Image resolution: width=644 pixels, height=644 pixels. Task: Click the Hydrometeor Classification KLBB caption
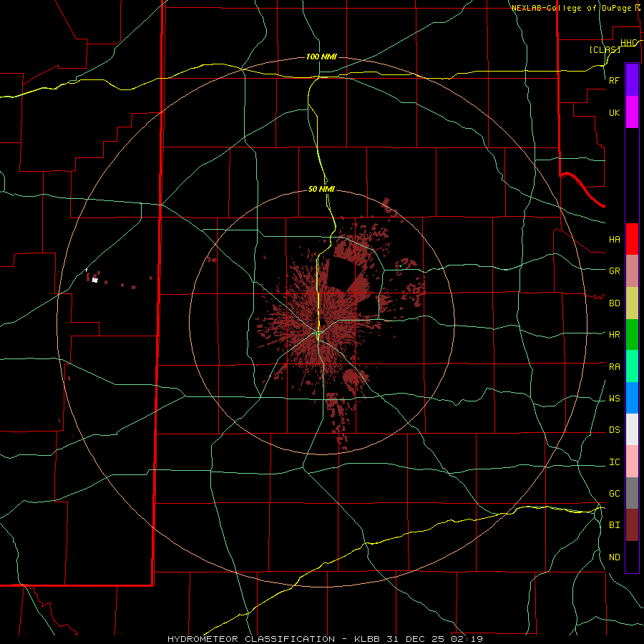(x=325, y=639)
